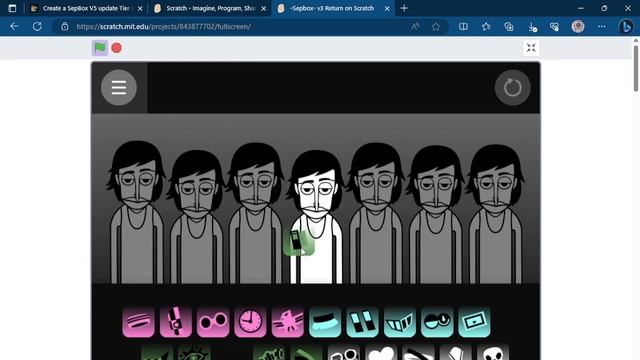The width and height of the screenshot is (640, 360).
Task: Open Bing Copilot sidebar button
Action: 626,27
